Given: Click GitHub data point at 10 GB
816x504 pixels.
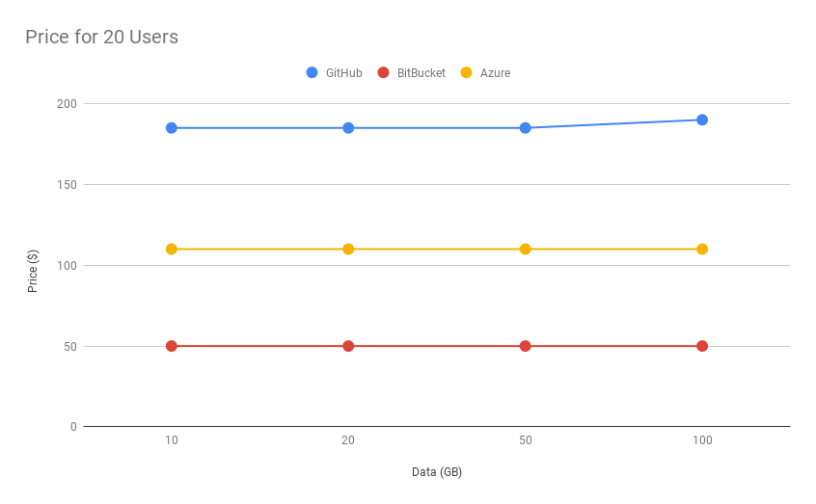Looking at the screenshot, I should pyautogui.click(x=172, y=128).
